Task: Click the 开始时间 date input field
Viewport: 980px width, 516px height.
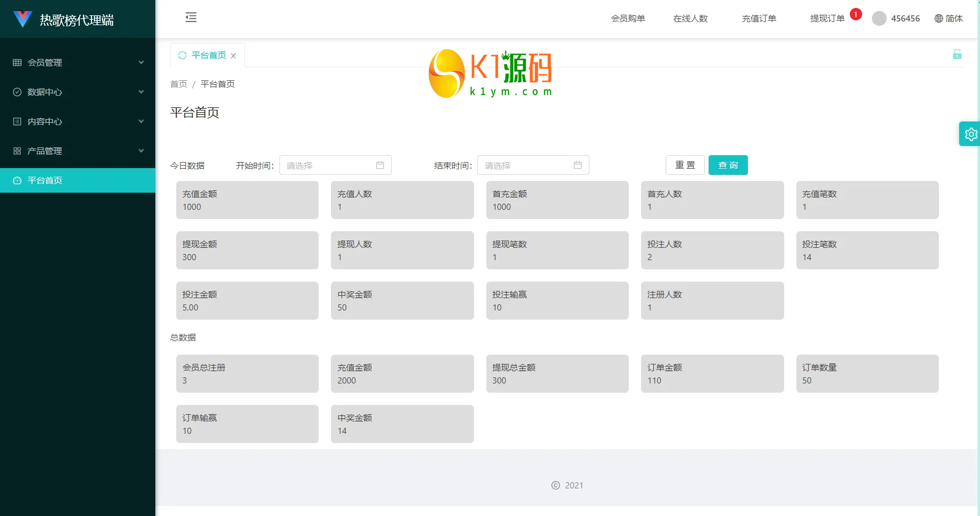Action: coord(335,165)
